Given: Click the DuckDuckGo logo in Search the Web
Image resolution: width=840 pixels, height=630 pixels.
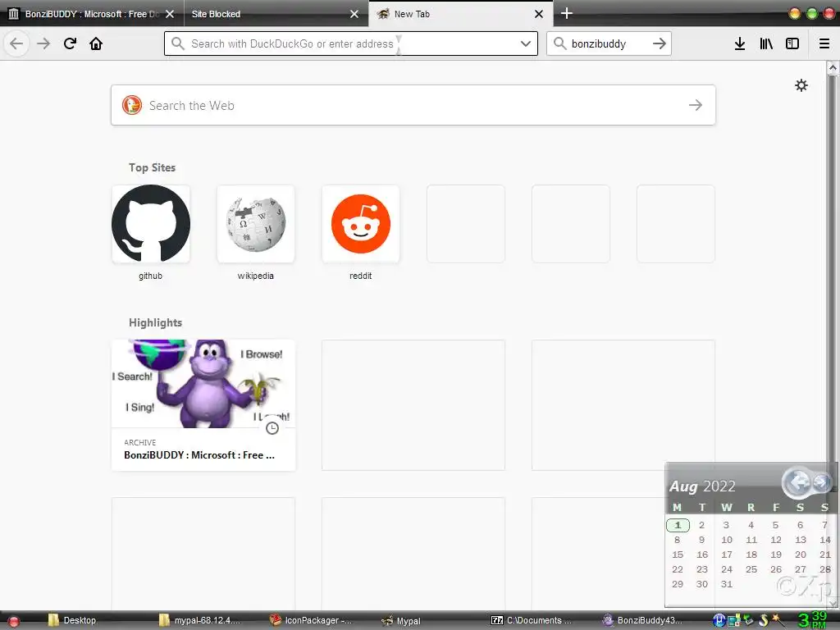Looking at the screenshot, I should (132, 105).
